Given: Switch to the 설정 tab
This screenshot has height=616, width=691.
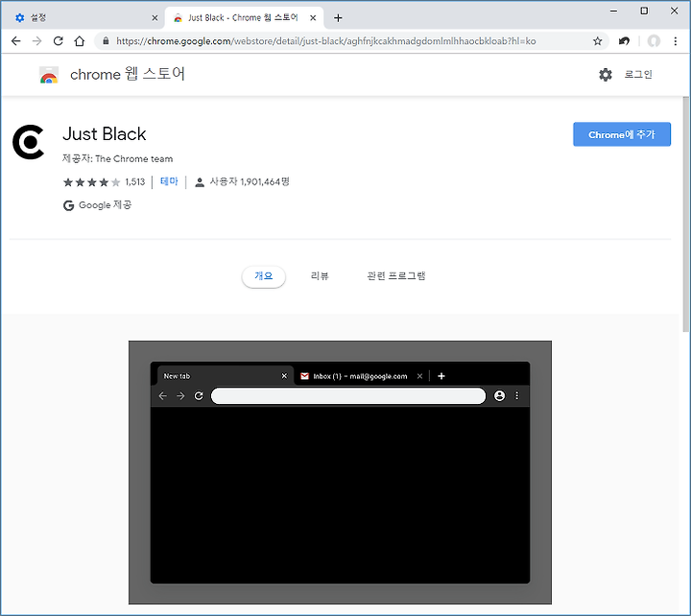Looking at the screenshot, I should coord(83,18).
